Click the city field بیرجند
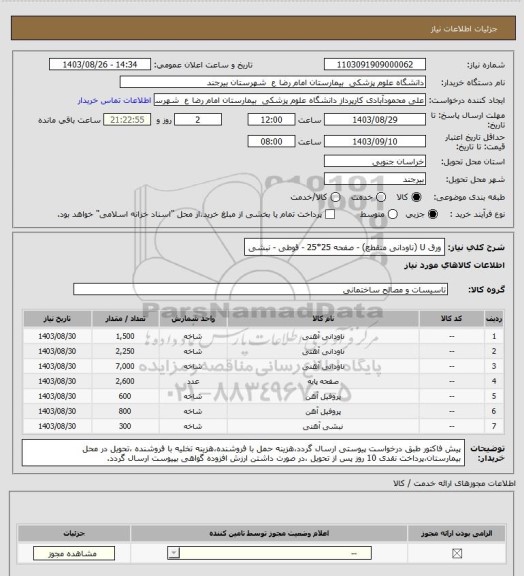The width and height of the screenshot is (524, 576). point(375,180)
